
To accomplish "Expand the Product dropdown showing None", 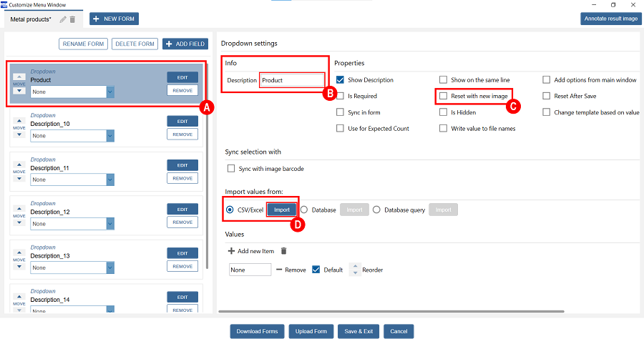I will [x=110, y=92].
